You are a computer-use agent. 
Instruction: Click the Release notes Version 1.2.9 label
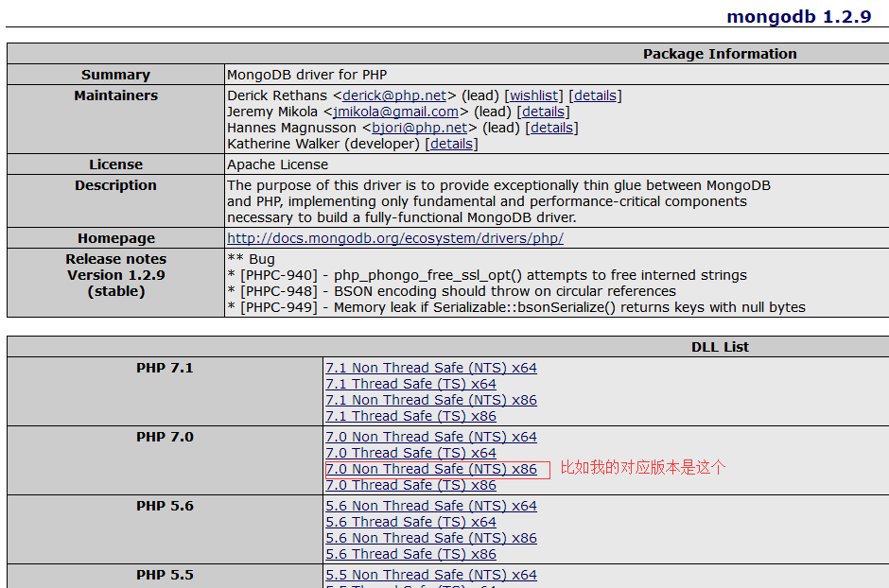[x=115, y=275]
